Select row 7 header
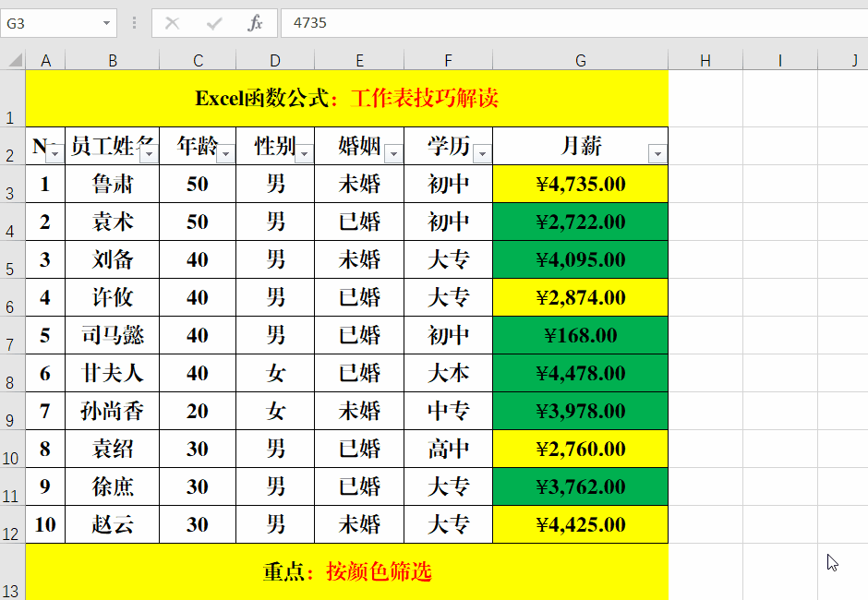 click(12, 335)
